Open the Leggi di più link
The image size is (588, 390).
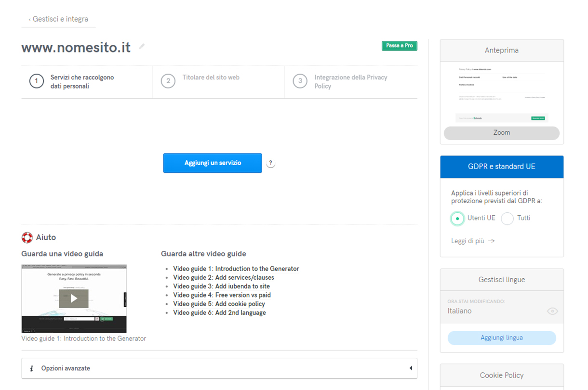[x=473, y=241]
